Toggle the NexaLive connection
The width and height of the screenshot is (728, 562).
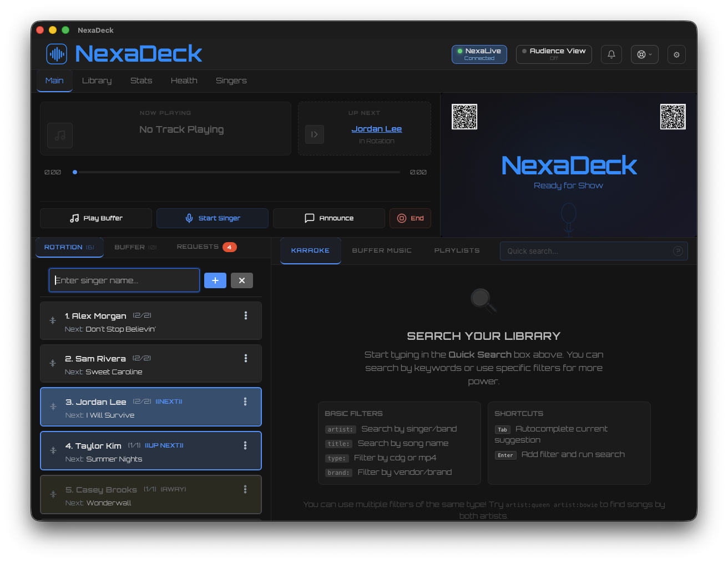tap(479, 54)
